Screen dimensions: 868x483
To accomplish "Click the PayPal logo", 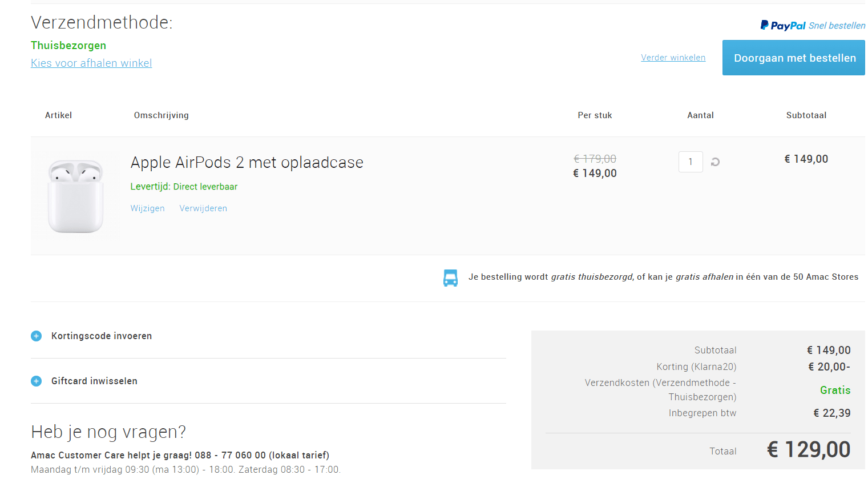I will click(783, 25).
